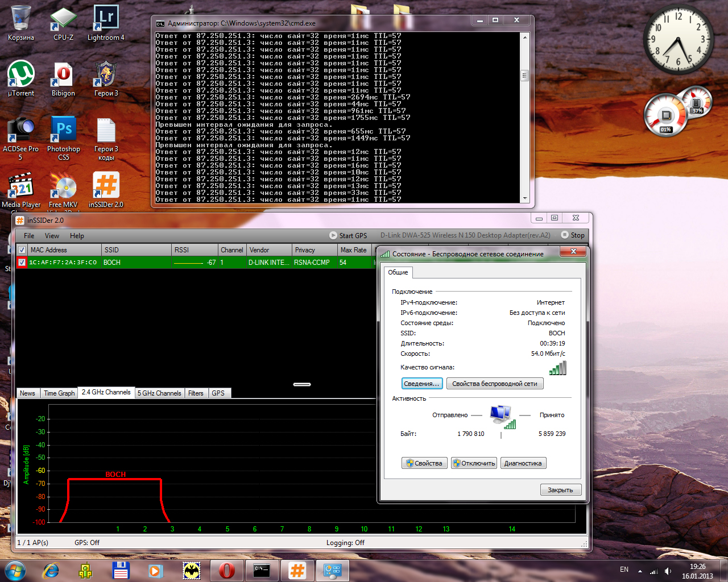This screenshot has height=582, width=728.
Task: Click the Opera browser taskbar icon
Action: pos(226,570)
